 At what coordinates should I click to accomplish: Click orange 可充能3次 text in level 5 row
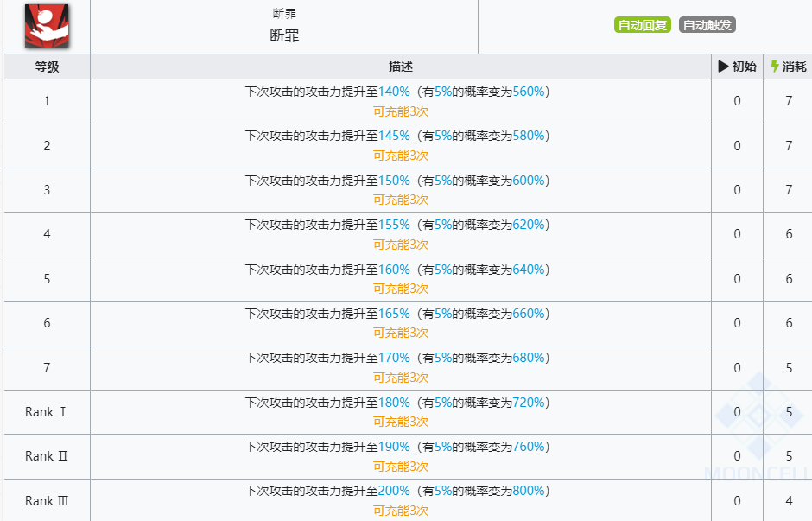pos(401,289)
